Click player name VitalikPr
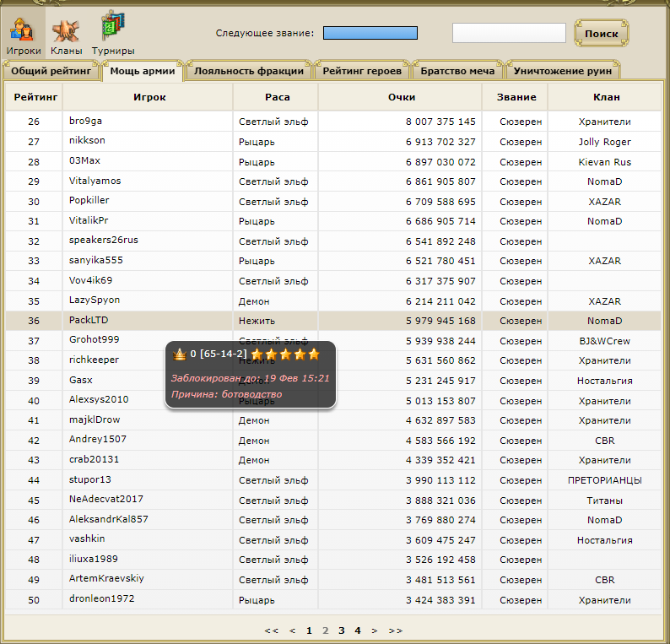670x644 pixels. click(89, 220)
